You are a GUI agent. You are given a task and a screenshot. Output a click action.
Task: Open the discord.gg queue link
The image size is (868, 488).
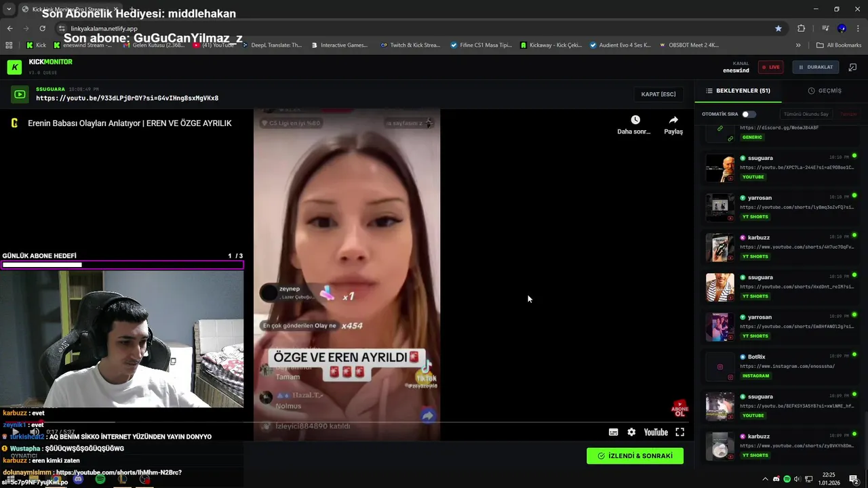coord(778,127)
